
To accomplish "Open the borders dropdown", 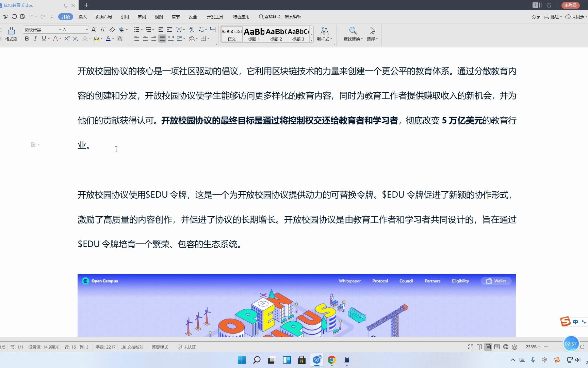I will (208, 39).
